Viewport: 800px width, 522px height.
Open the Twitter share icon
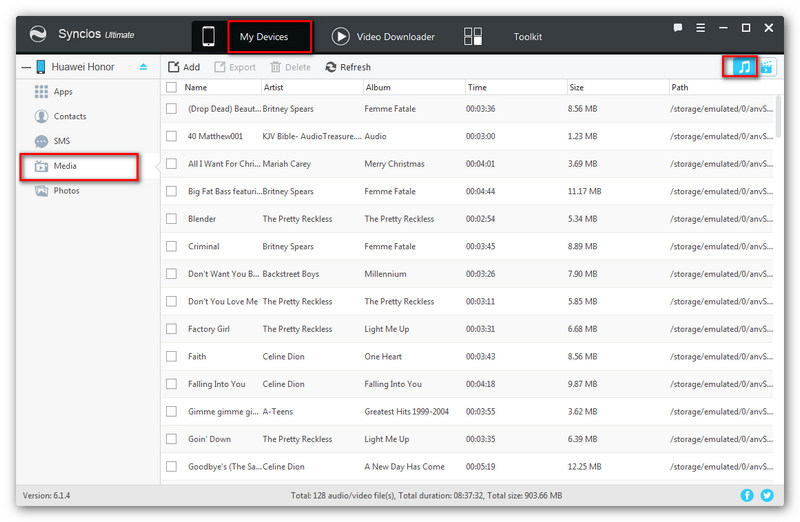(x=767, y=495)
